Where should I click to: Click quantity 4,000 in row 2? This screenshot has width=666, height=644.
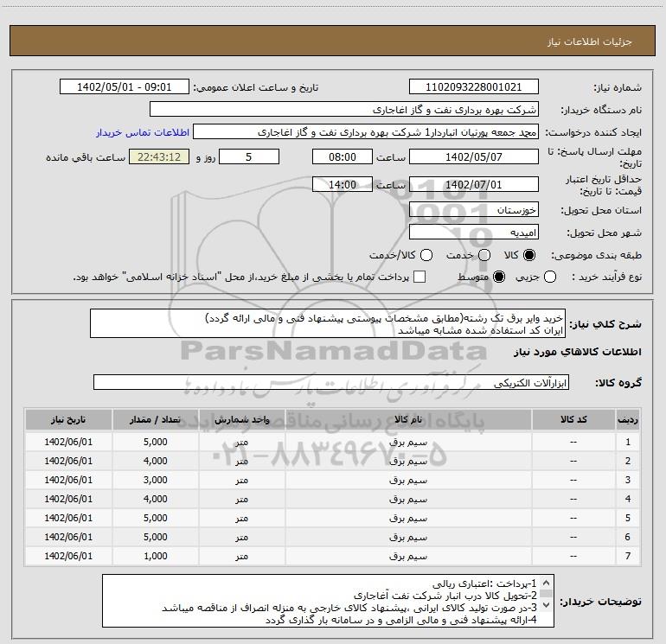coord(156,461)
